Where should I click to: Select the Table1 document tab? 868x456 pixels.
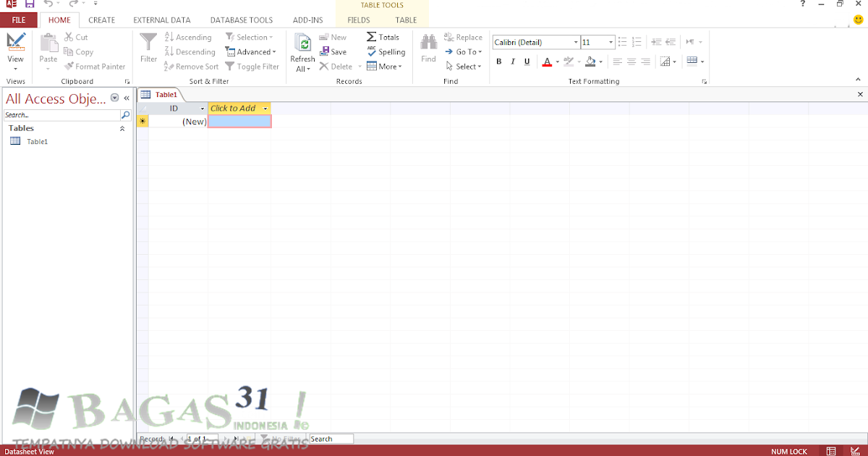159,95
